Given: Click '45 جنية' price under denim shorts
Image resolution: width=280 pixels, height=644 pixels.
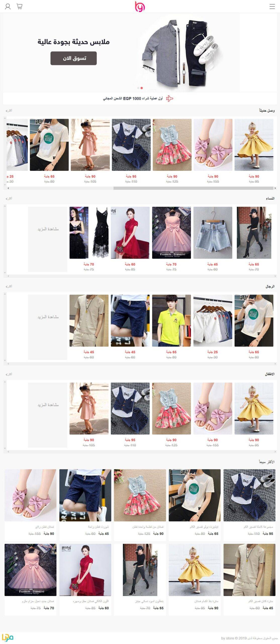Looking at the screenshot, I should coord(213,264).
